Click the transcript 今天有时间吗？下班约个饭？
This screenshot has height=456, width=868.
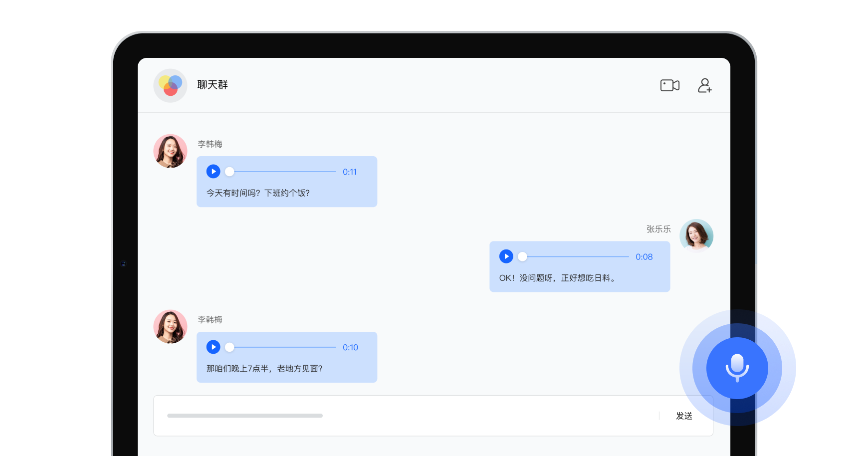click(258, 193)
